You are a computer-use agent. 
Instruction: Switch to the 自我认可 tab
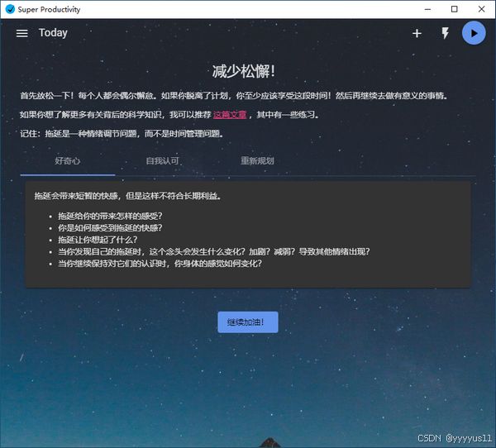point(163,161)
